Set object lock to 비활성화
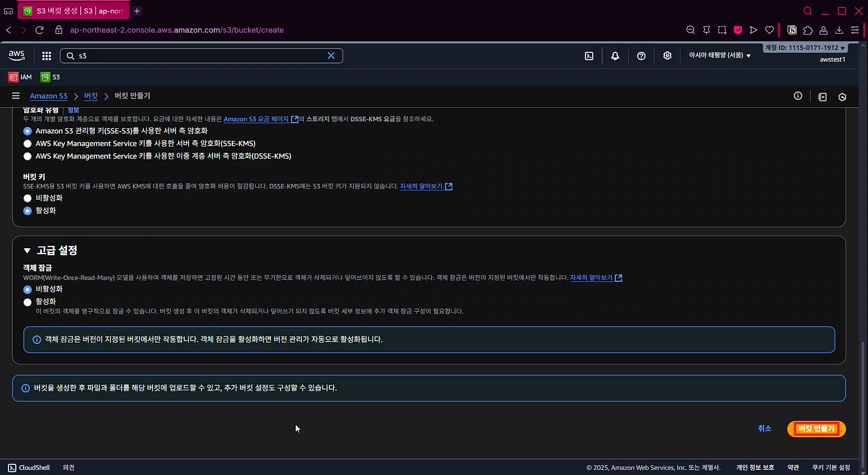Viewport: 868px width, 475px height. pos(28,289)
